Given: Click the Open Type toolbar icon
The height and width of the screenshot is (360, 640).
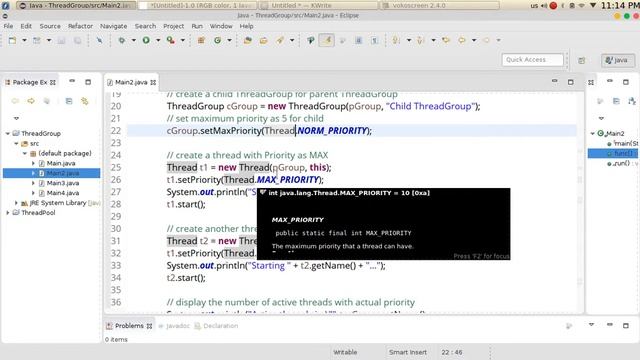Looking at the screenshot, I should pos(247,40).
